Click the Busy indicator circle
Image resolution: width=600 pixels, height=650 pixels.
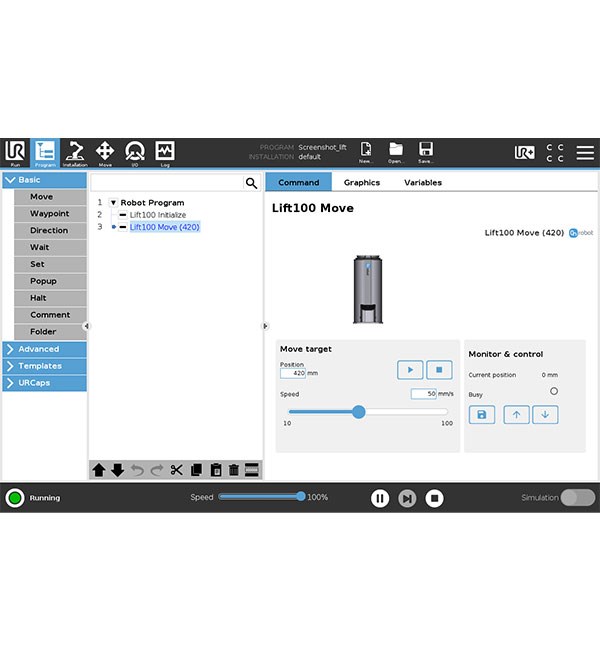(x=554, y=391)
